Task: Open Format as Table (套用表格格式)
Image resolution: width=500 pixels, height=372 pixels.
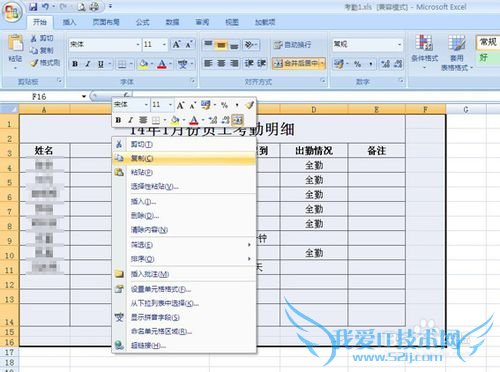Action: 456,52
